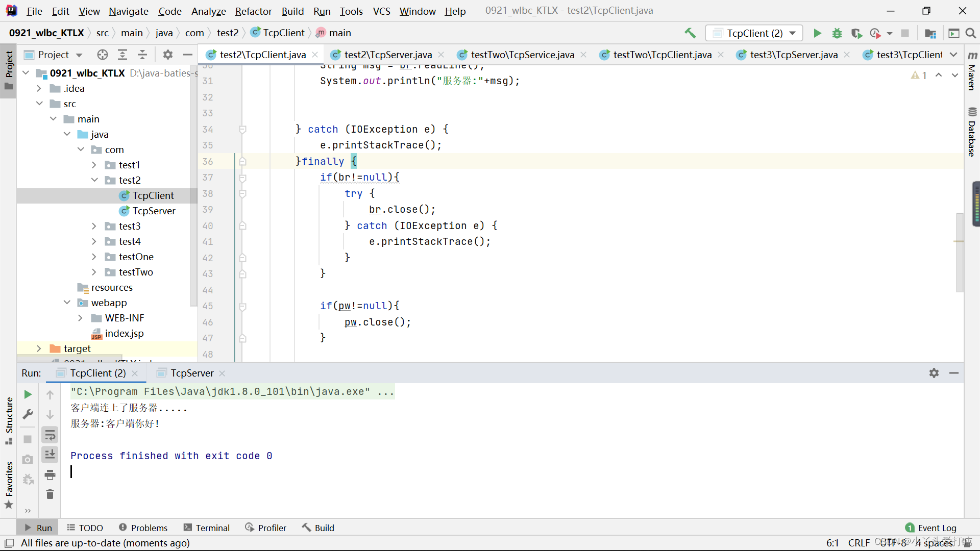Show hidden editor tabs dropdown
The height and width of the screenshot is (551, 980).
coord(953,55)
